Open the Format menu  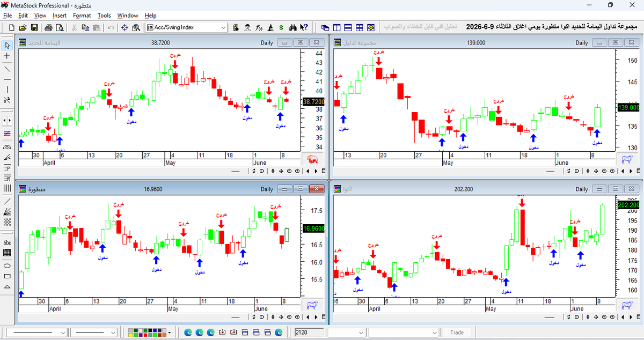click(82, 16)
